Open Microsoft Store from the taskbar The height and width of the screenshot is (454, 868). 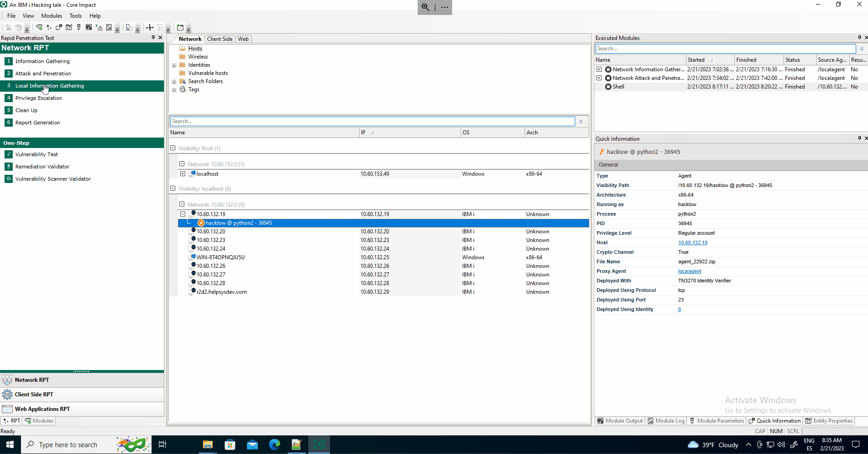[230, 444]
